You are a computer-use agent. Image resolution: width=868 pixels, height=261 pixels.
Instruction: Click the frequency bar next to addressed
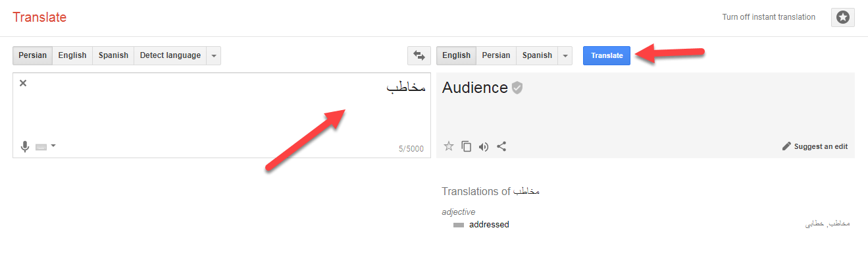pyautogui.click(x=459, y=225)
